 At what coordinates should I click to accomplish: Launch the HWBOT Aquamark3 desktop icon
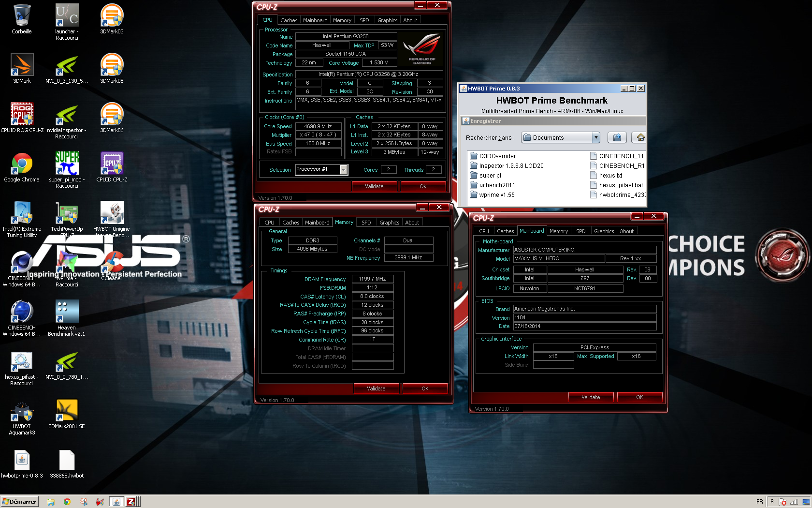[x=22, y=417]
